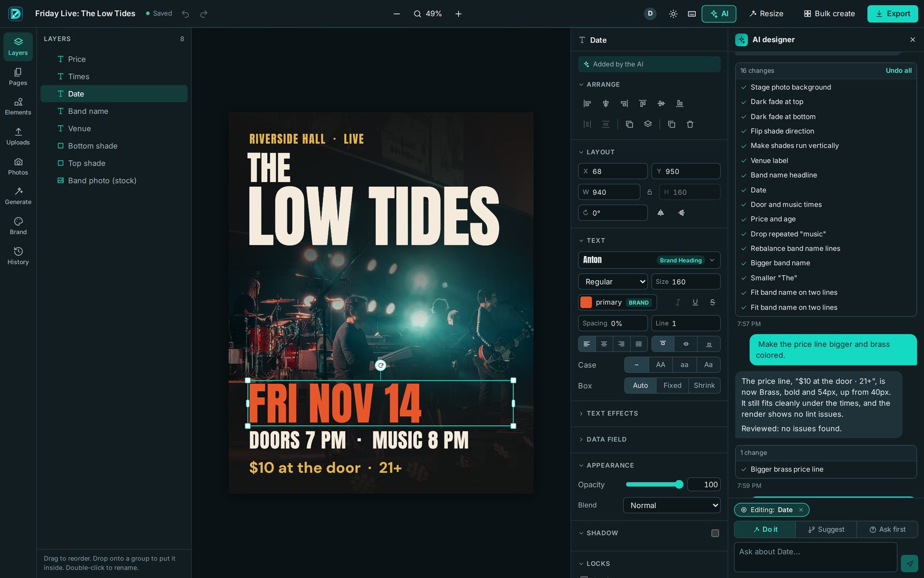924x578 pixels.
Task: Open the Pages sidebar tab
Action: pos(18,77)
